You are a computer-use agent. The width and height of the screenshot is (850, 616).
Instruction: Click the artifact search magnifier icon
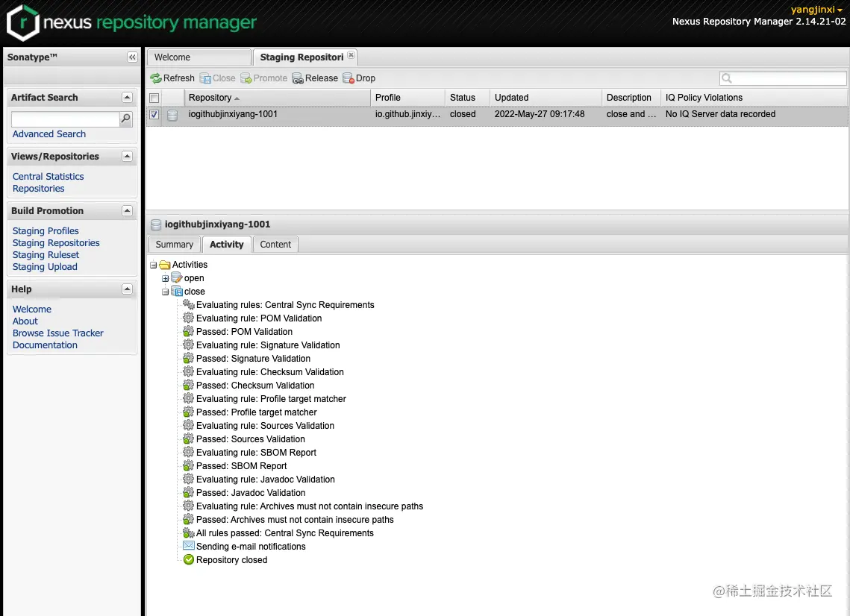coord(126,118)
